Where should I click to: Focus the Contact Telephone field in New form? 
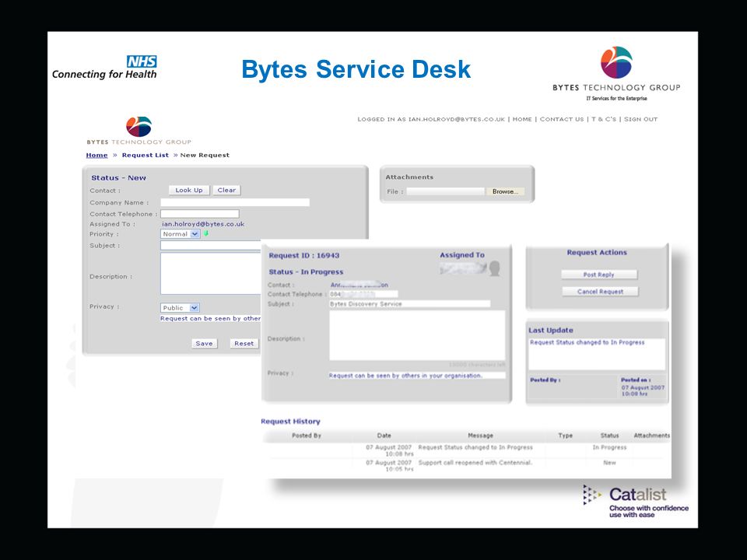pos(200,214)
